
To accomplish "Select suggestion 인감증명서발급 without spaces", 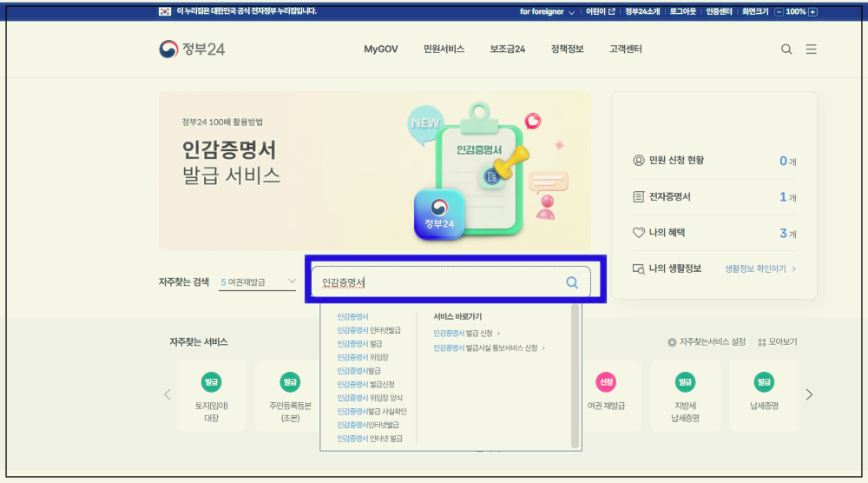I will pyautogui.click(x=358, y=371).
